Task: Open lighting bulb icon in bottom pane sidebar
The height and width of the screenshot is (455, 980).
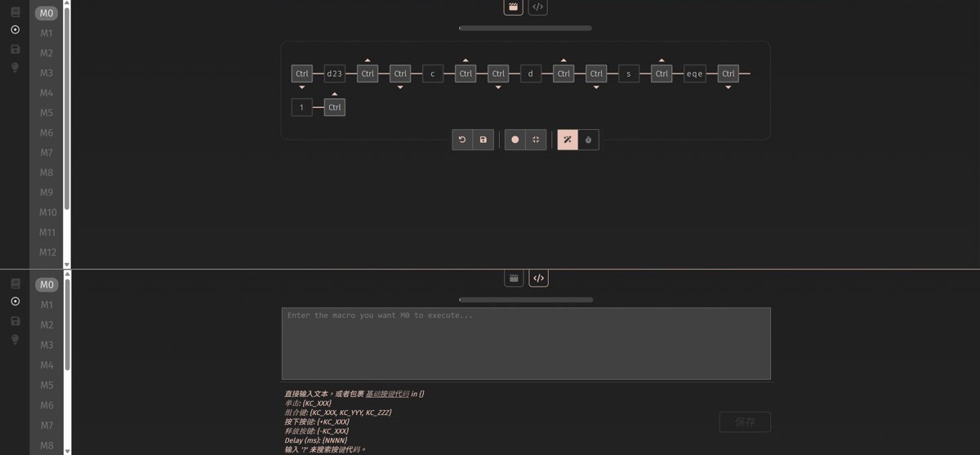Action: 15,340
